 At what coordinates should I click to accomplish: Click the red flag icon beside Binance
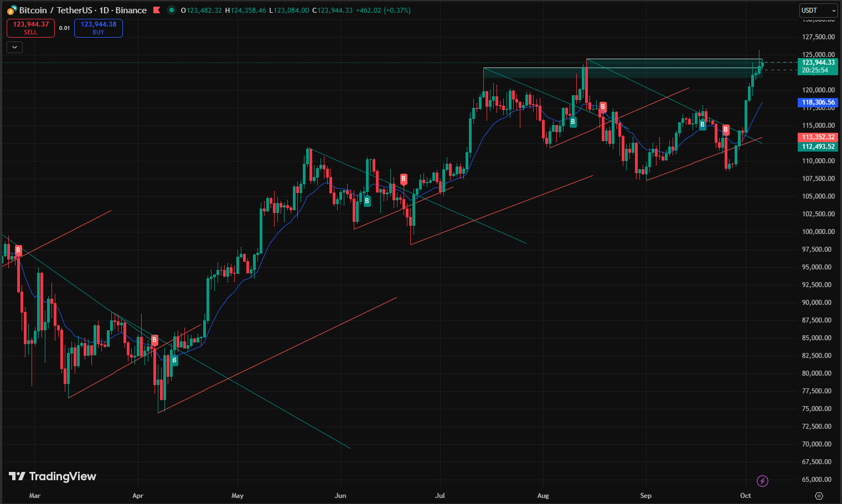coord(157,10)
